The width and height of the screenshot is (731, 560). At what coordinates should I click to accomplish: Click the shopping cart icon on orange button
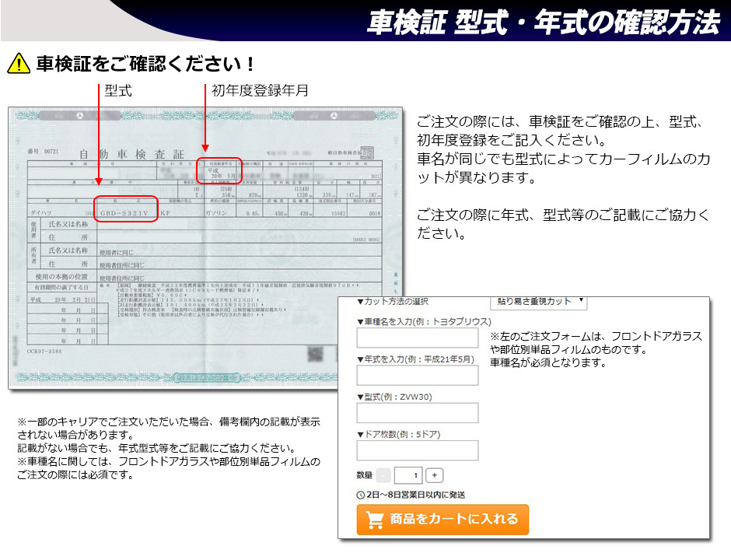(375, 519)
